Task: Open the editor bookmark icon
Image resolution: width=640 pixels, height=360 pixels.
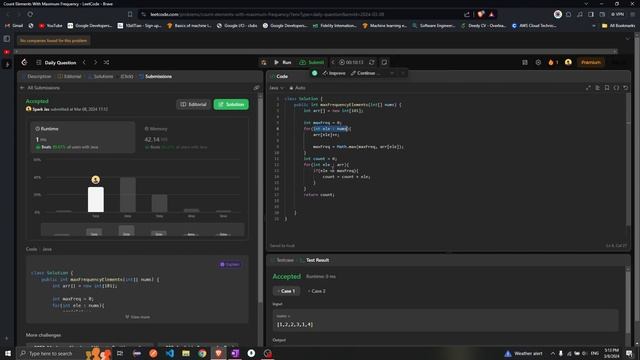Action: (x=607, y=88)
